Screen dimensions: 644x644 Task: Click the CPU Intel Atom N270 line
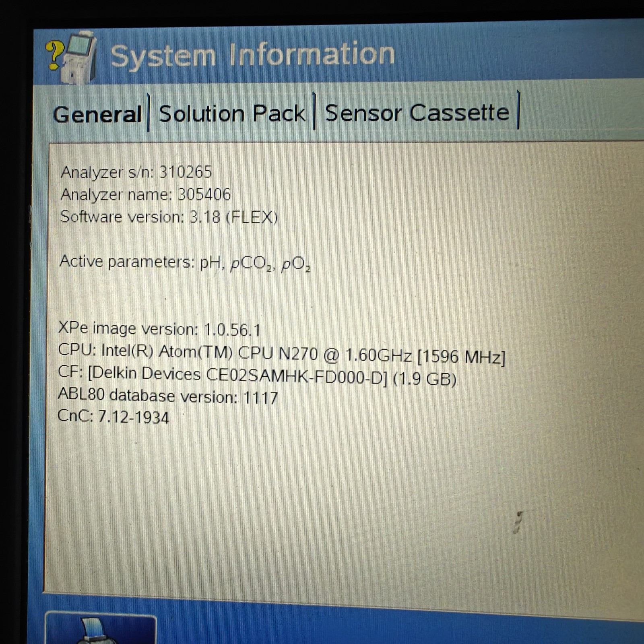point(281,353)
